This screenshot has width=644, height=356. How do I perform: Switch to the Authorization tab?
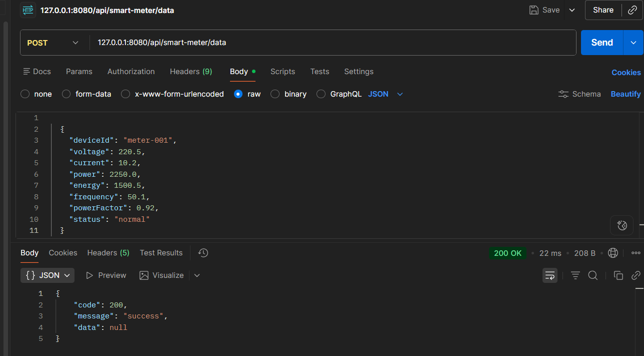pyautogui.click(x=131, y=72)
